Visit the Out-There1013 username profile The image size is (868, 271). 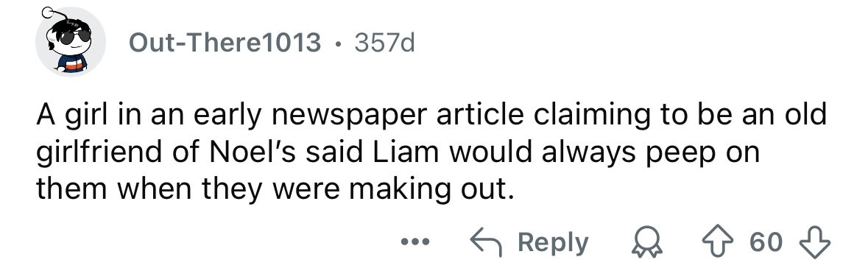point(225,43)
